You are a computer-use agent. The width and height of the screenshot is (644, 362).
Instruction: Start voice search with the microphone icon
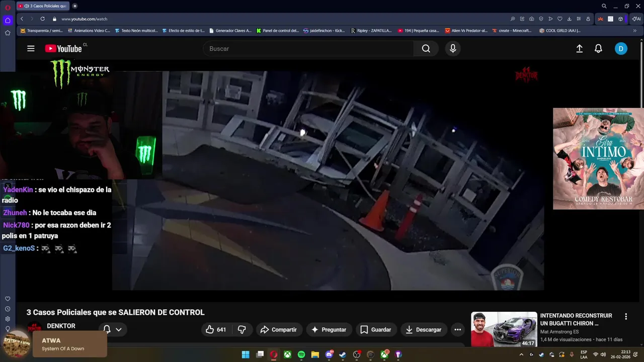[x=453, y=49]
